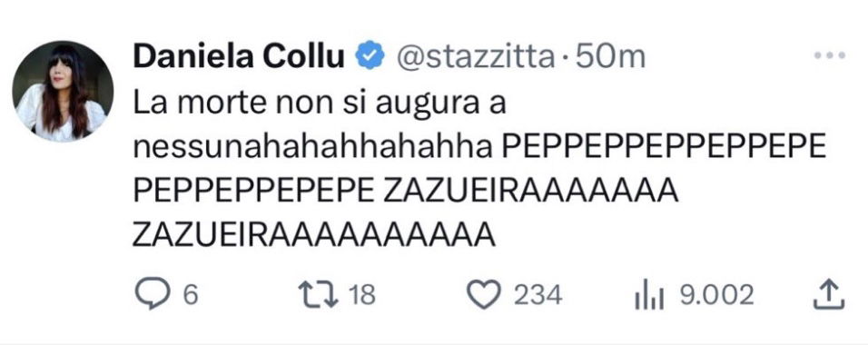Click the display name Daniela Collu

tap(238, 56)
